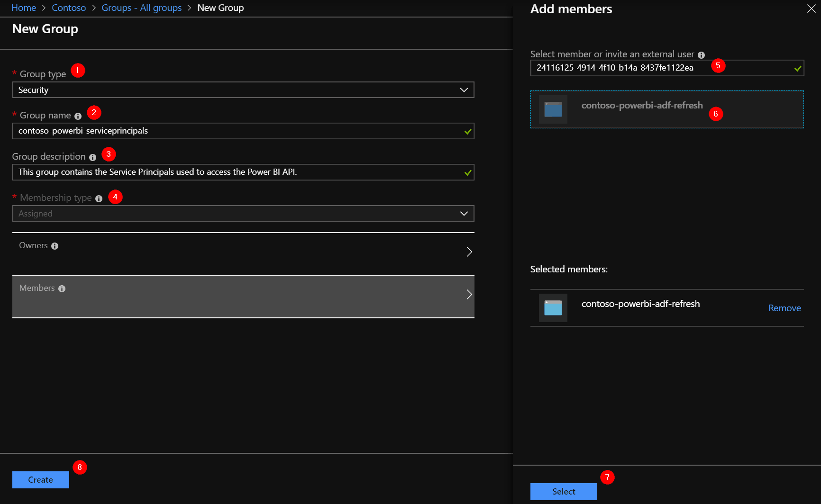Screen dimensions: 821x504
Task: Click the Selected members heading
Action: pos(569,269)
